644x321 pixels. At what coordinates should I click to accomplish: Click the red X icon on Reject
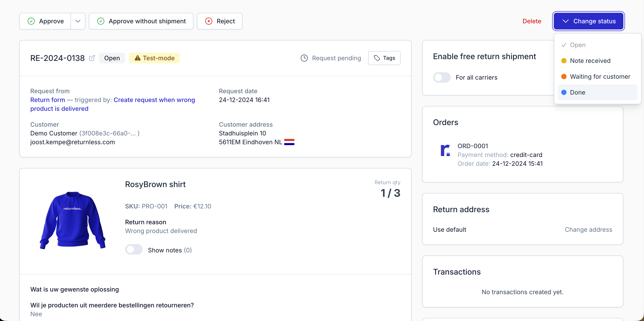click(x=209, y=21)
